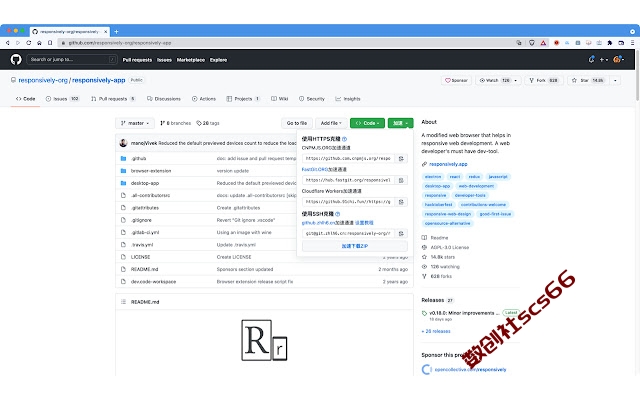Go to the Discussions tab
Screen dimensions: 640x400
164,99
